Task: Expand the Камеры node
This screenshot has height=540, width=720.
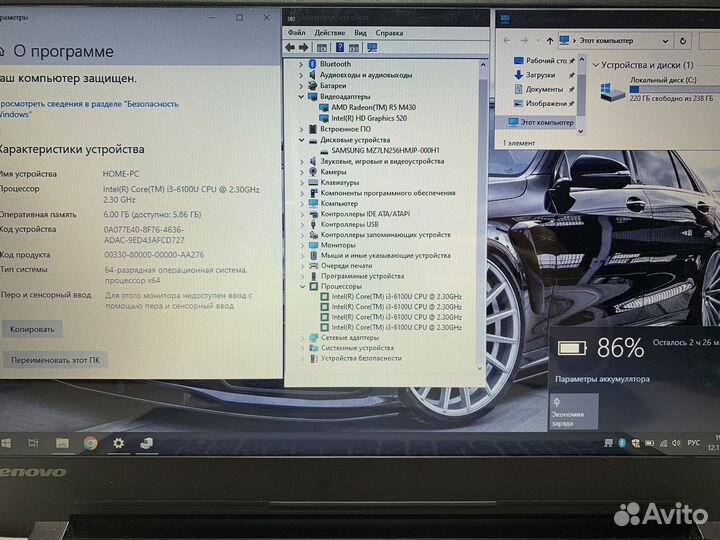Action: click(302, 172)
